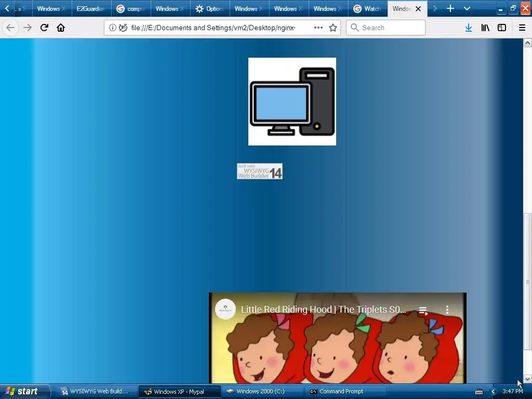532x399 pixels.
Task: Open the browser home page
Action: (61, 28)
